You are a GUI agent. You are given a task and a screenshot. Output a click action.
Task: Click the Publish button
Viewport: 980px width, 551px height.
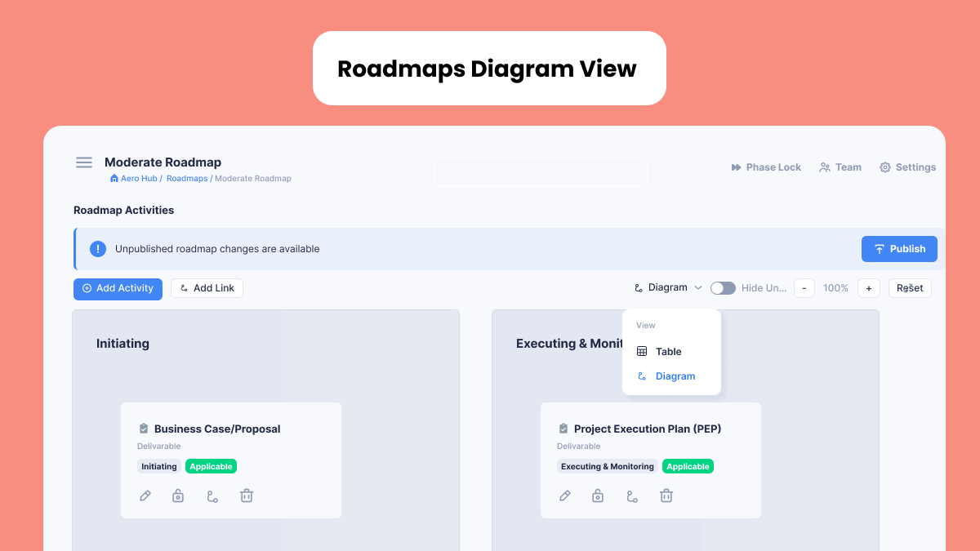point(899,249)
